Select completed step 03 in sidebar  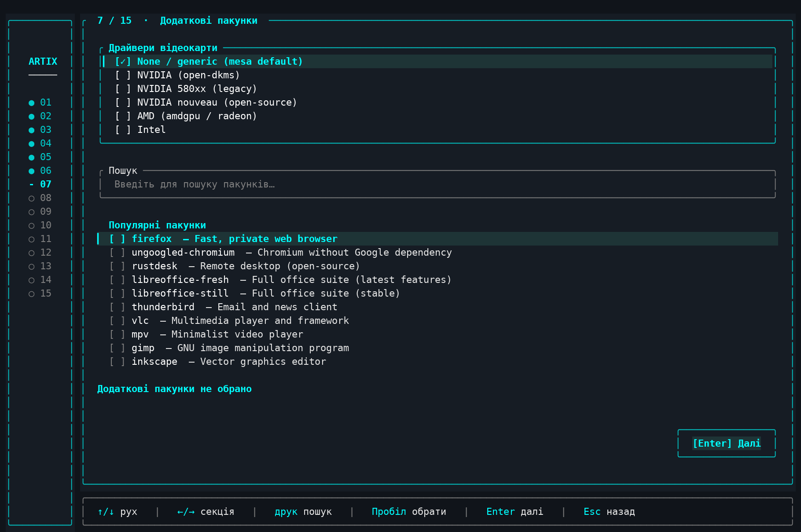tap(40, 130)
